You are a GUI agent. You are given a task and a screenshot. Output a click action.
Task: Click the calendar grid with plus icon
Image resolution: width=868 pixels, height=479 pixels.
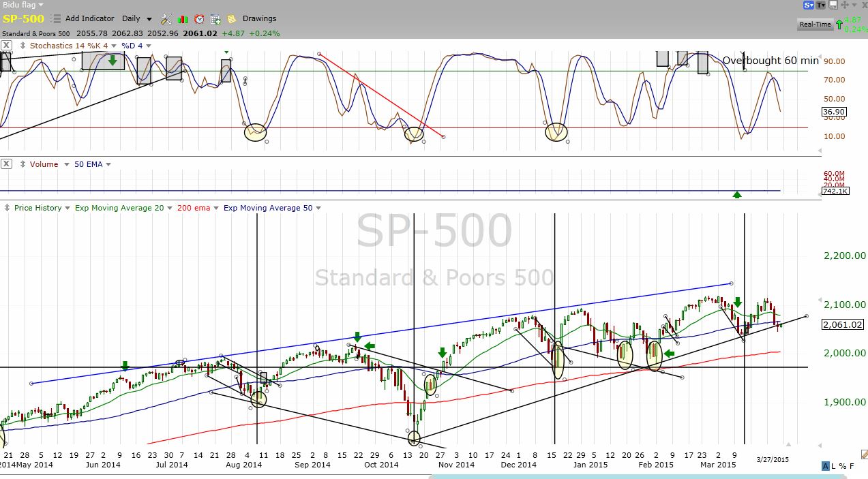[x=215, y=19]
